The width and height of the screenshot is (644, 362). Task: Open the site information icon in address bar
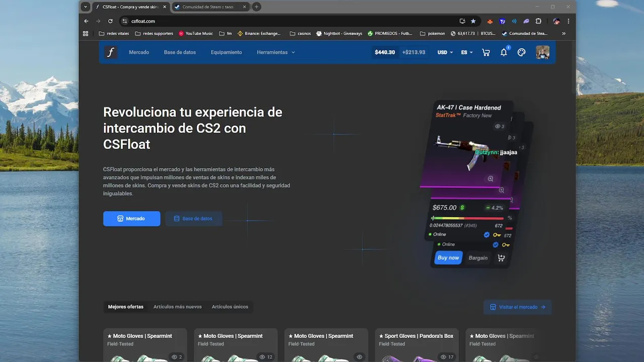click(125, 21)
